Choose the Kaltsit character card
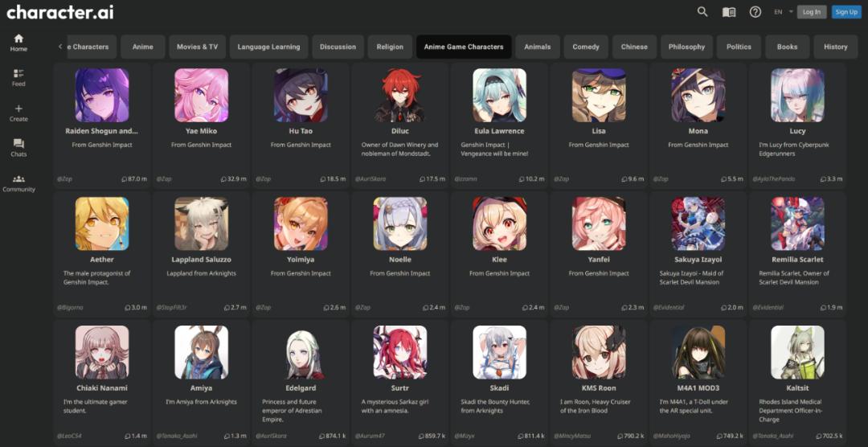Viewport: 868px width, 447px height. [797, 382]
